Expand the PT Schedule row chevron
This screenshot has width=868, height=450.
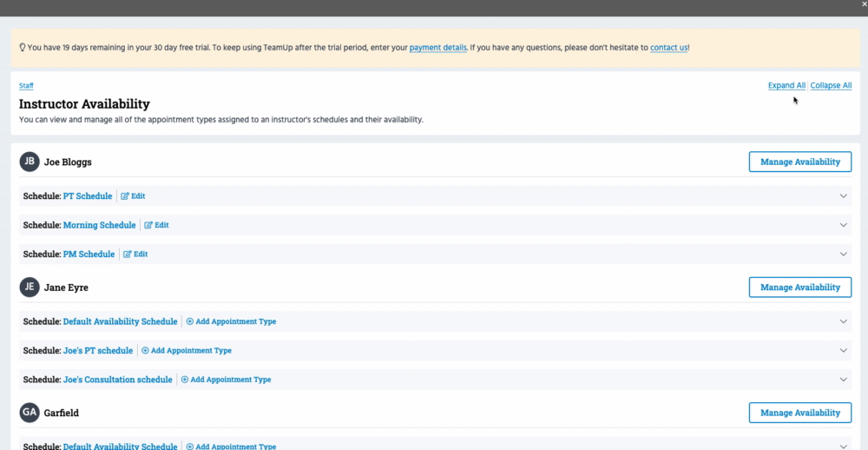click(843, 196)
